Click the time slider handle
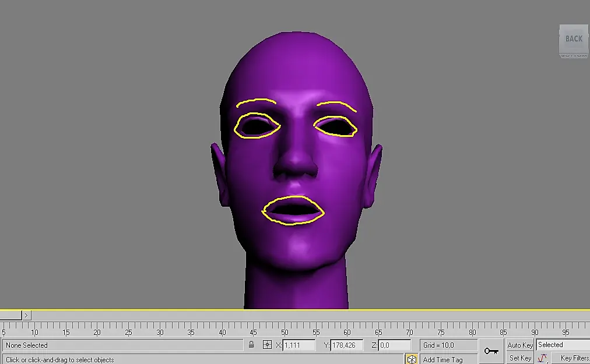Screen dimensions: 590x364 (x=10, y=315)
